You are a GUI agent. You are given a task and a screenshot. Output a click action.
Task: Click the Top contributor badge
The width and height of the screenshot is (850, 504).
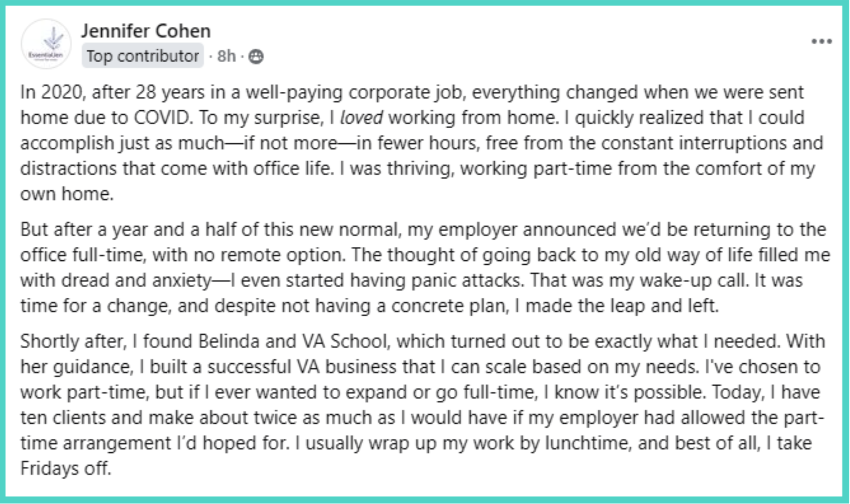point(143,56)
